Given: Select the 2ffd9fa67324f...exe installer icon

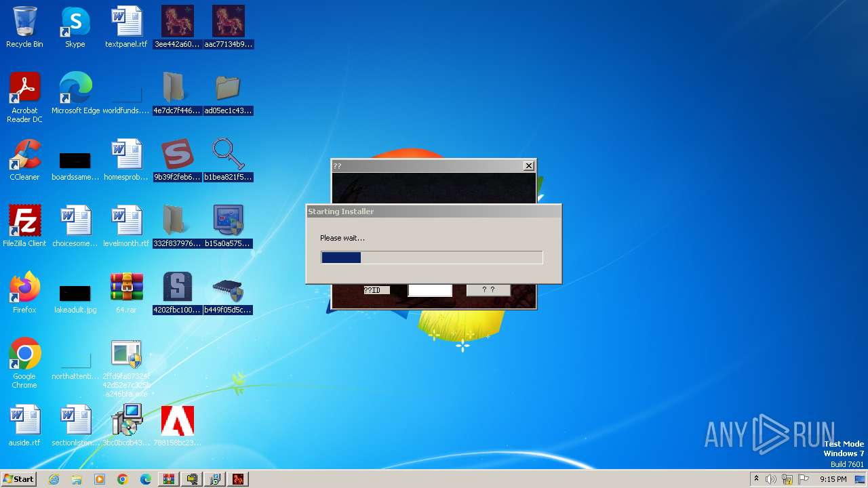Looking at the screenshot, I should (x=126, y=368).
